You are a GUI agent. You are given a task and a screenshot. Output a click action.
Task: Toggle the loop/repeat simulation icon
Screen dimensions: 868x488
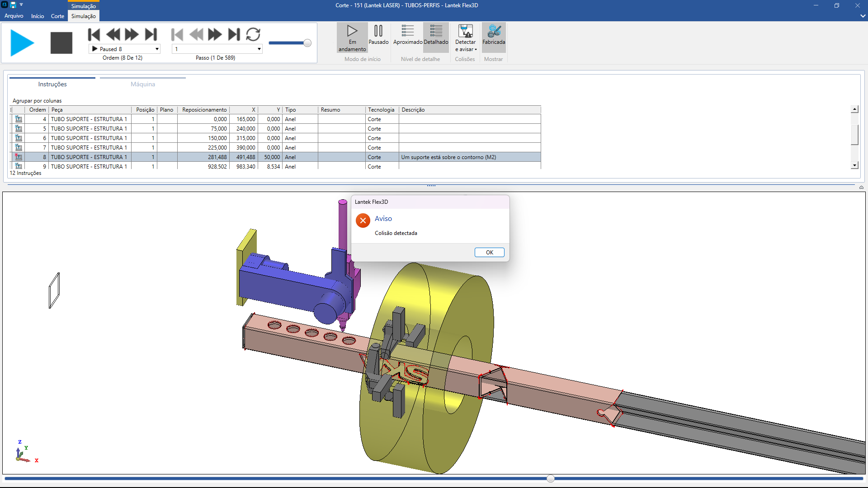[x=253, y=34]
